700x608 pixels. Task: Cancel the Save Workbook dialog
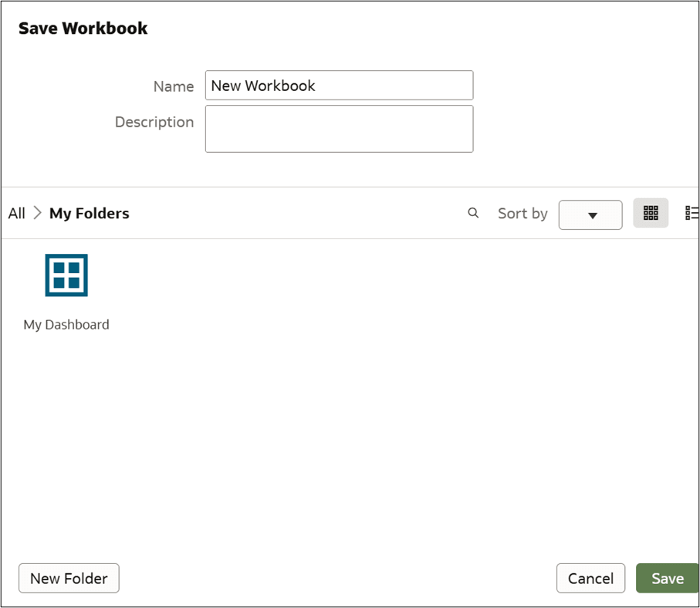(x=590, y=578)
